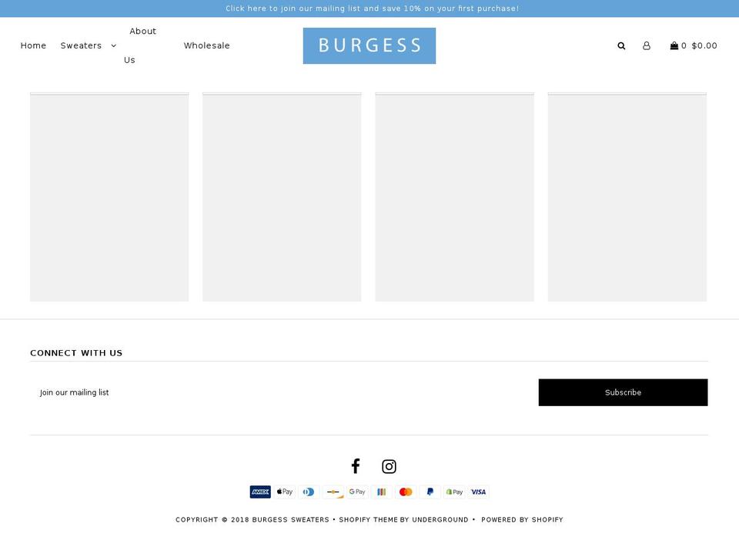Image resolution: width=739 pixels, height=560 pixels.
Task: Click the Apple Pay payment icon
Action: (x=284, y=492)
